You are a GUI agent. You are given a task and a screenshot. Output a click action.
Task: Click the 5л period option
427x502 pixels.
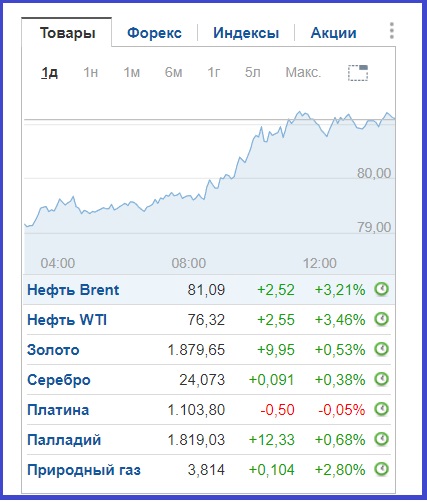click(x=252, y=72)
